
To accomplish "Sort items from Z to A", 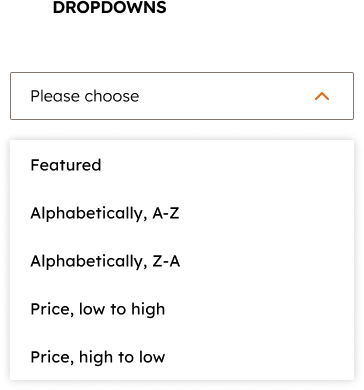I will pyautogui.click(x=182, y=261).
